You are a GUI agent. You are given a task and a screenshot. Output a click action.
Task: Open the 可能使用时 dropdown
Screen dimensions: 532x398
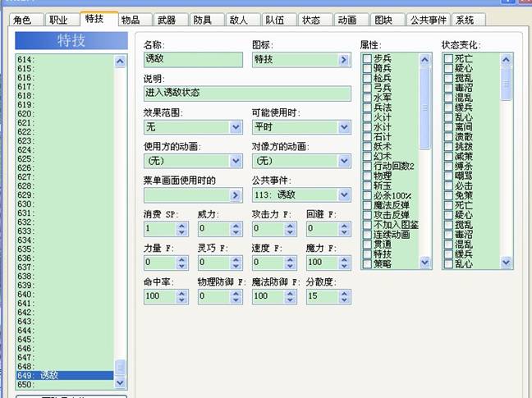344,127
